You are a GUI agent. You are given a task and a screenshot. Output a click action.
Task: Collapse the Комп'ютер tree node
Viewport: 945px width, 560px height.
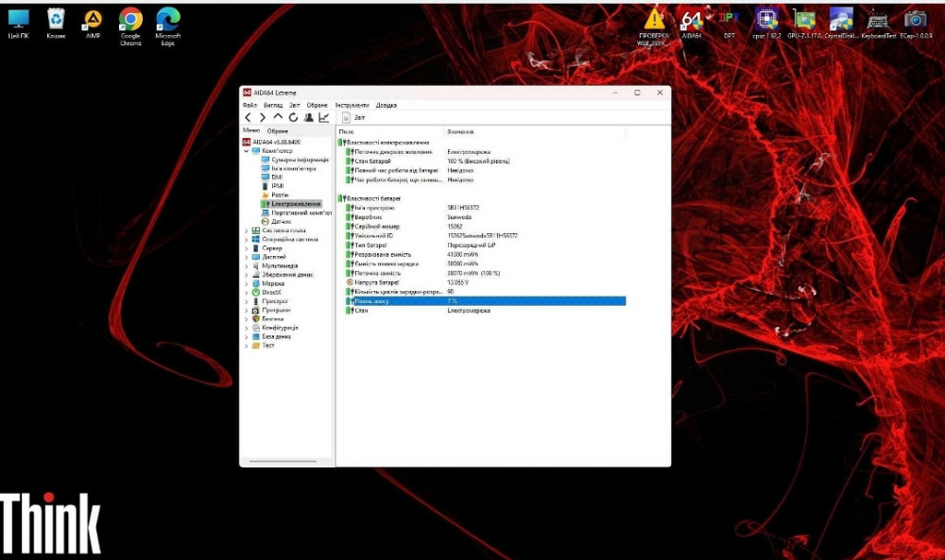click(x=247, y=150)
